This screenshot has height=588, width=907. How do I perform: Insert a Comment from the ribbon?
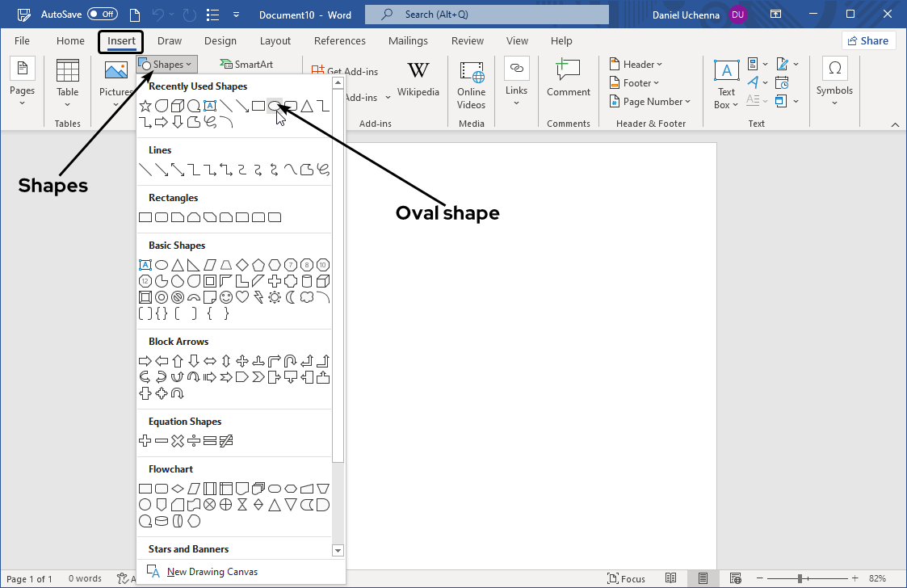[569, 80]
